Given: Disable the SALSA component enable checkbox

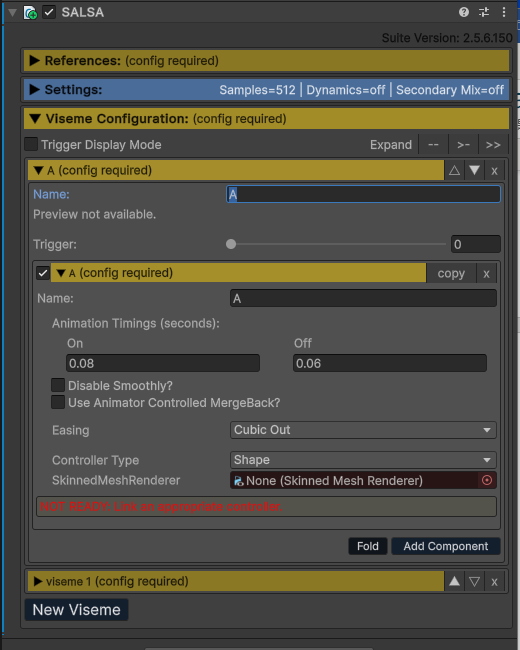Looking at the screenshot, I should 49,12.
